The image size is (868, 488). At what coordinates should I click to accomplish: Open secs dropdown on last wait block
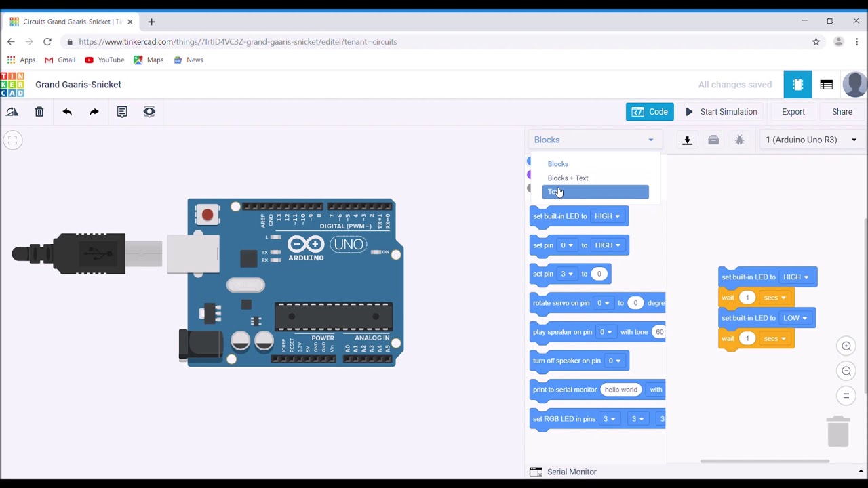coord(775,338)
